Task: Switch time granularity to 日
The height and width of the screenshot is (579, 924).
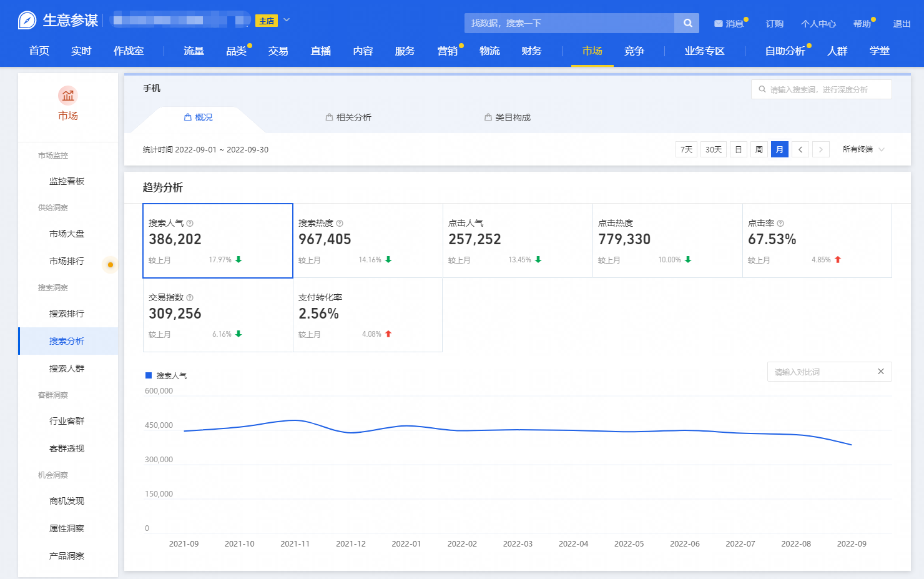Action: click(739, 149)
